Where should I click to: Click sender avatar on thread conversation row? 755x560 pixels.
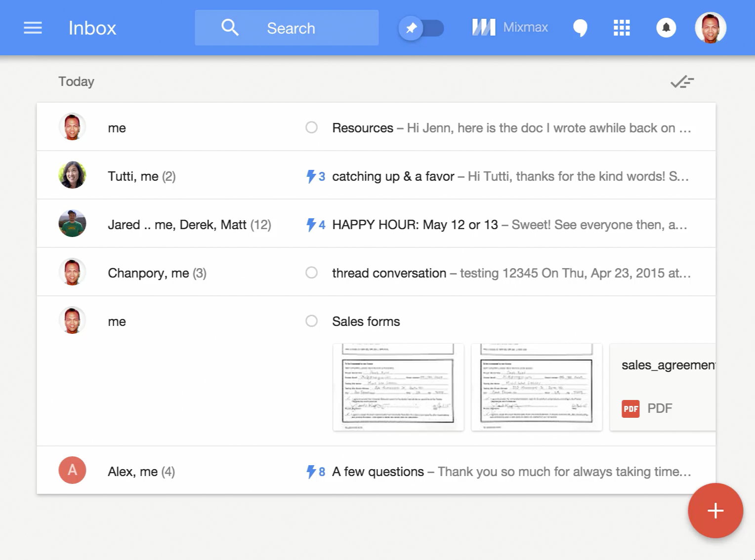tap(72, 272)
